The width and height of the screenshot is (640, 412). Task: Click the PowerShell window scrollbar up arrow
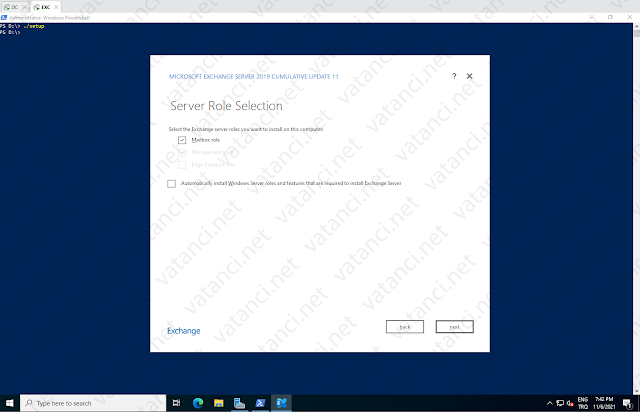(636, 27)
